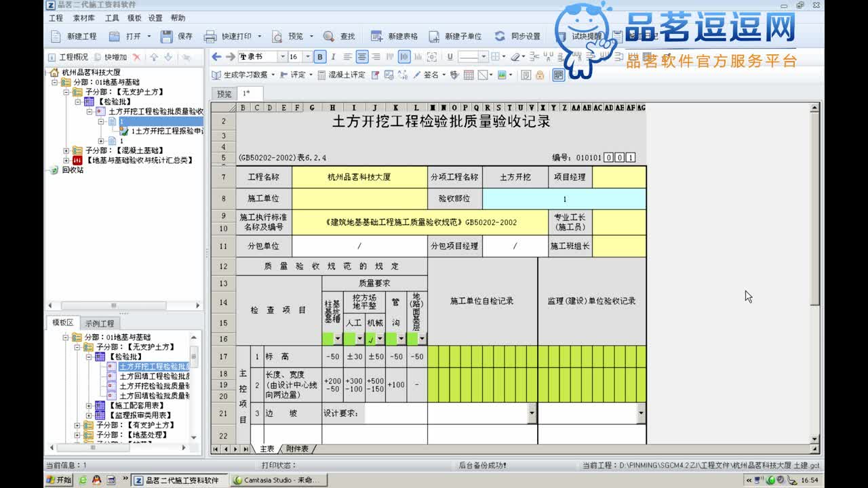
Task: Toggle underline formatting button
Action: (x=450, y=57)
